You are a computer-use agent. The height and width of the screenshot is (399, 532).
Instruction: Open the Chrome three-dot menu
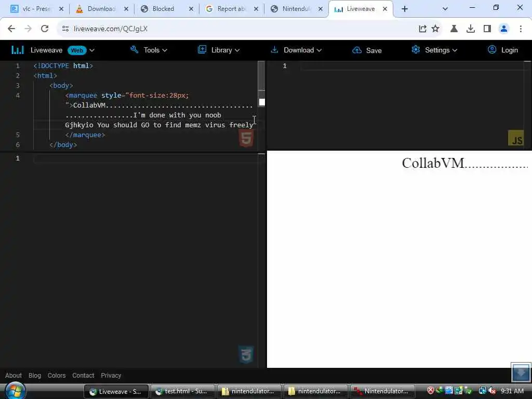[521, 29]
